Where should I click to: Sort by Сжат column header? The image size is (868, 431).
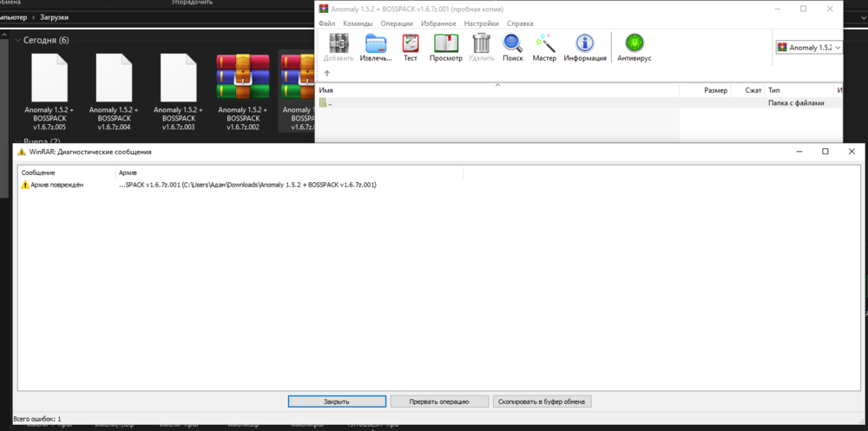(747, 90)
